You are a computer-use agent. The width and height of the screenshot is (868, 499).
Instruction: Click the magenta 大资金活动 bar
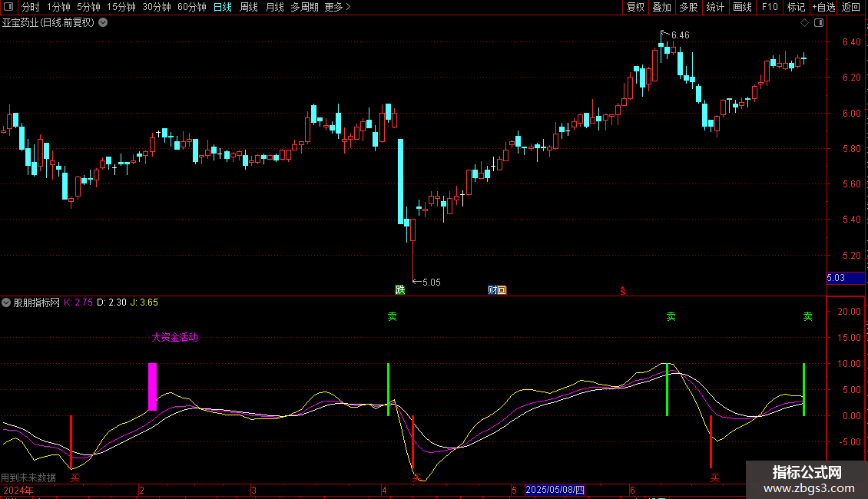point(152,387)
